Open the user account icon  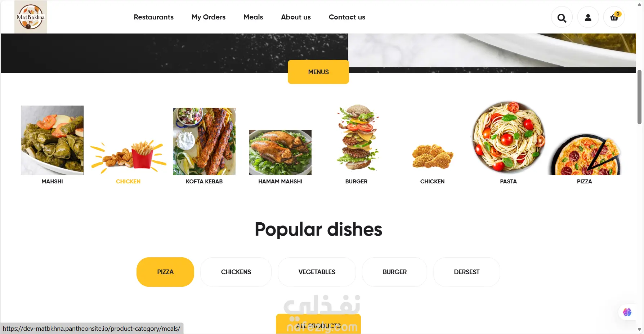coord(588,17)
